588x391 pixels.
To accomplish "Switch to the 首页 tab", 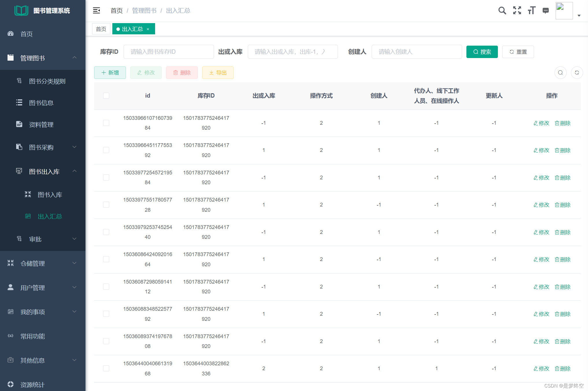I will tap(101, 29).
